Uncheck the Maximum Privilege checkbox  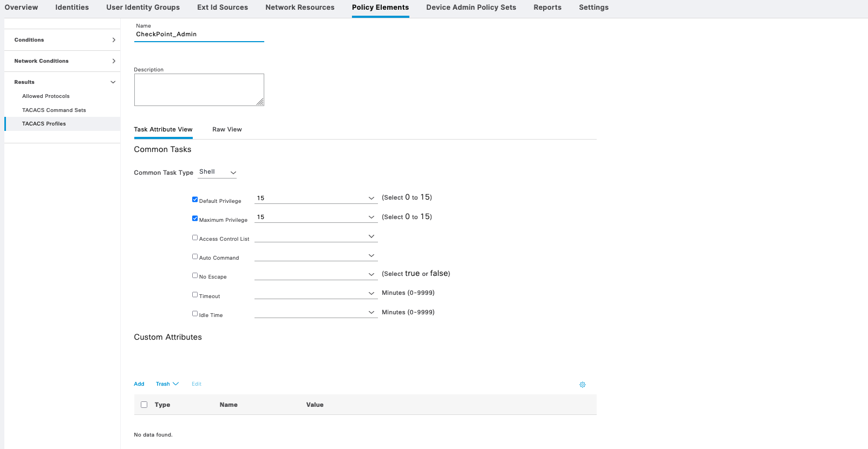(x=195, y=219)
